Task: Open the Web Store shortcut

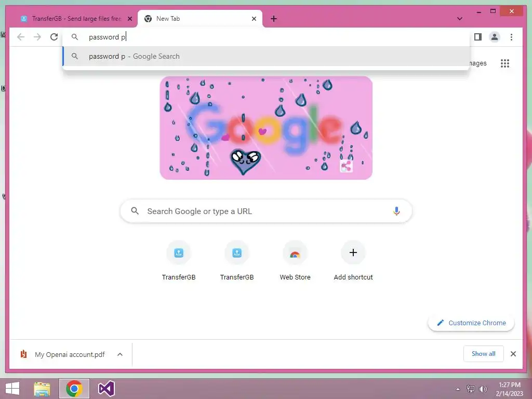Action: pos(295,261)
